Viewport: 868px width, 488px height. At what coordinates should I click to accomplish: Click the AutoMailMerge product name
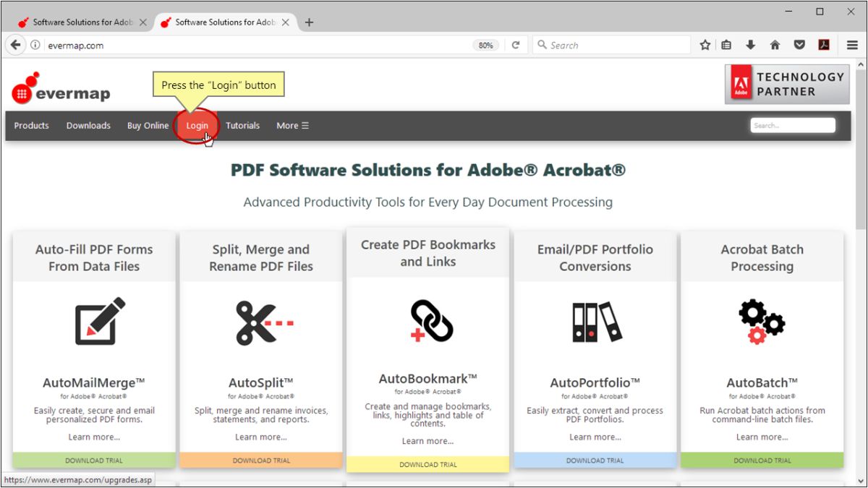(x=94, y=383)
